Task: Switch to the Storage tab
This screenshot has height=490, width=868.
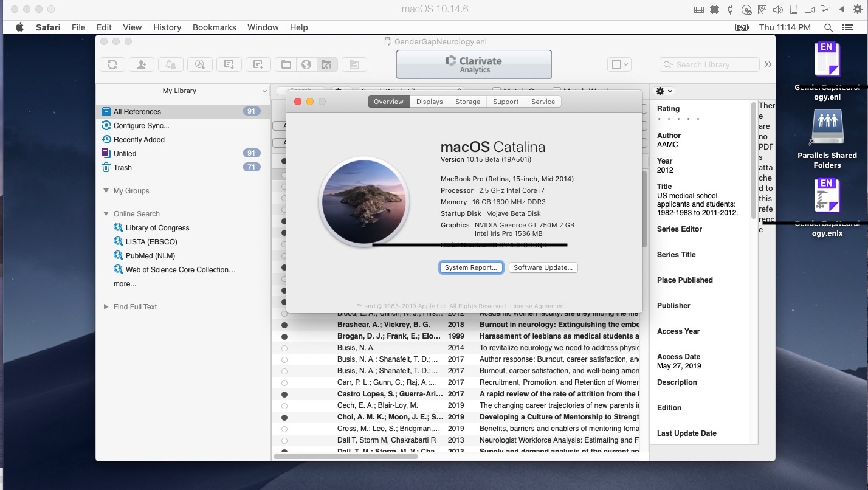Action: pos(468,102)
